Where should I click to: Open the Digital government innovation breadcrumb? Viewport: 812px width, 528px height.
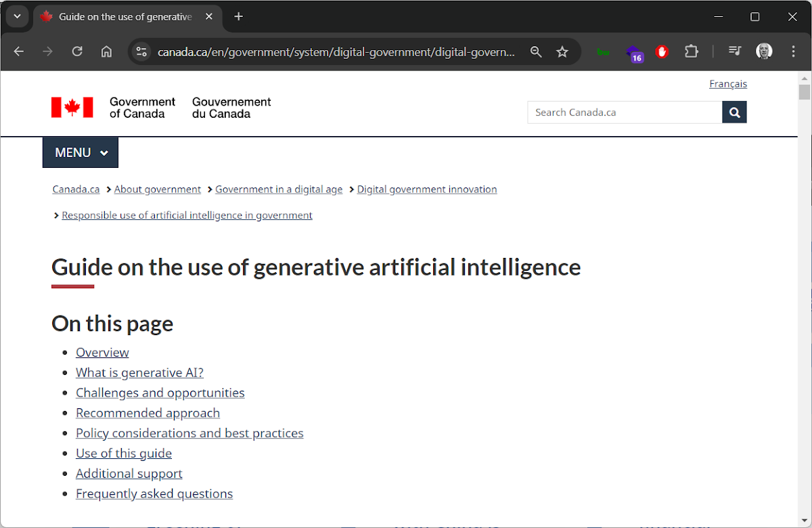coord(427,190)
